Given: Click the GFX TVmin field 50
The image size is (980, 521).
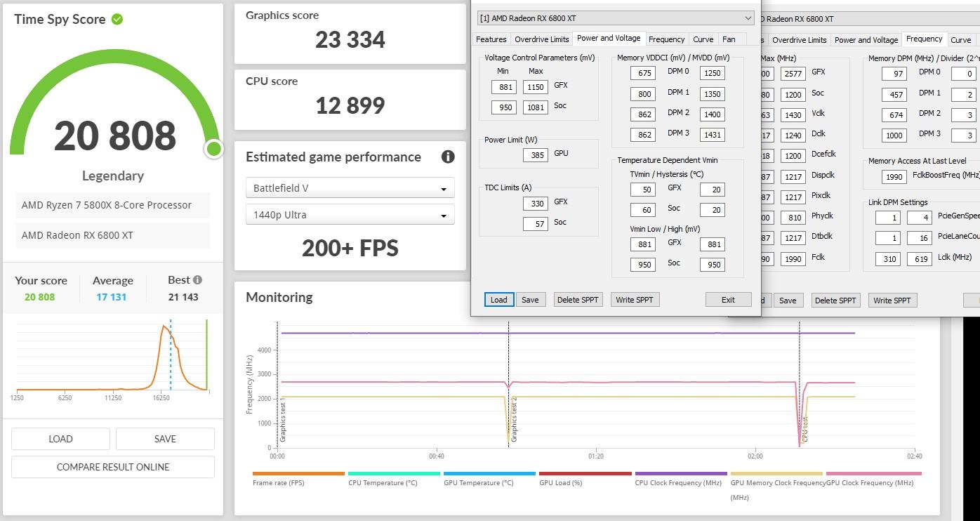Looking at the screenshot, I should click(x=642, y=190).
